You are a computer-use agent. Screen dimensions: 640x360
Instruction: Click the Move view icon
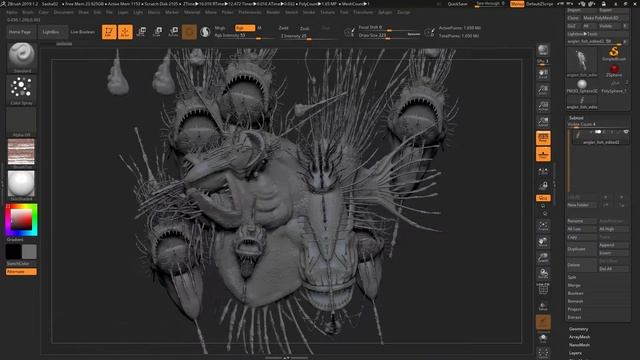tap(543, 242)
